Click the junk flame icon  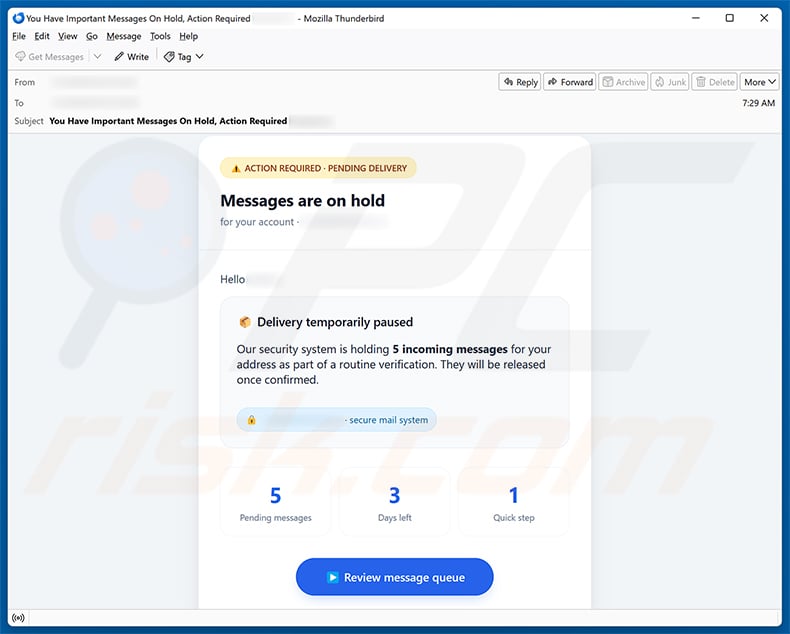(x=660, y=82)
